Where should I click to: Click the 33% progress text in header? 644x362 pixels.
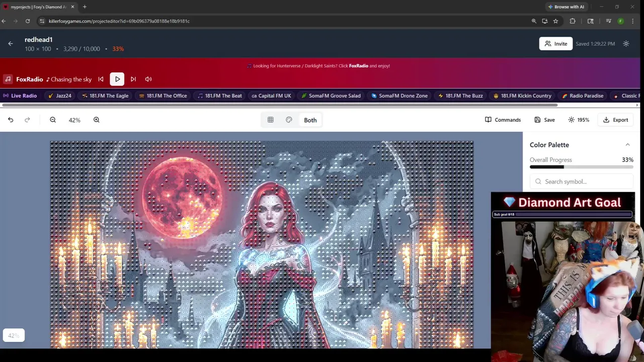tap(118, 49)
